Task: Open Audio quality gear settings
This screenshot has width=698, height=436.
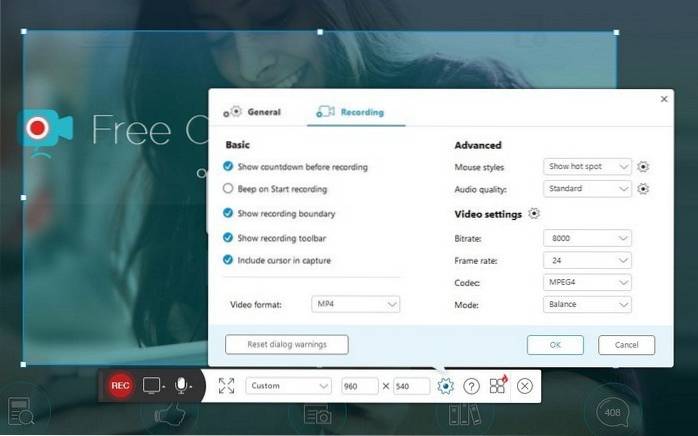Action: pyautogui.click(x=642, y=189)
